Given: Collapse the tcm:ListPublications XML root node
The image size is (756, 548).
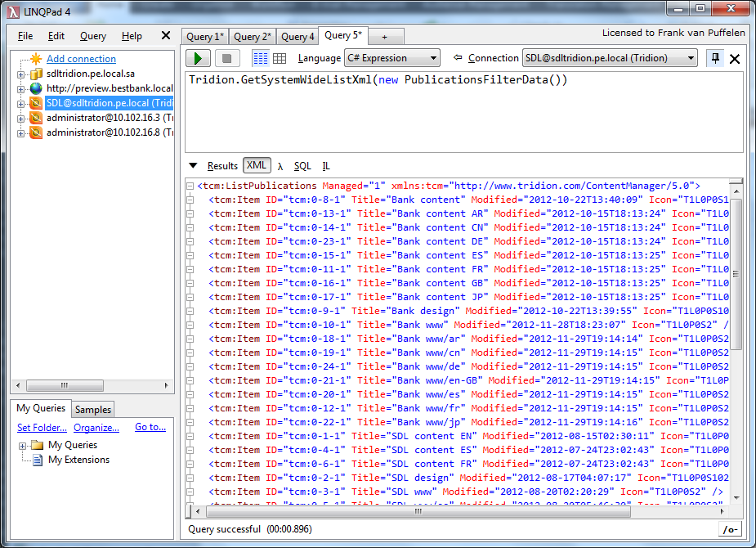Looking at the screenshot, I should [x=190, y=186].
